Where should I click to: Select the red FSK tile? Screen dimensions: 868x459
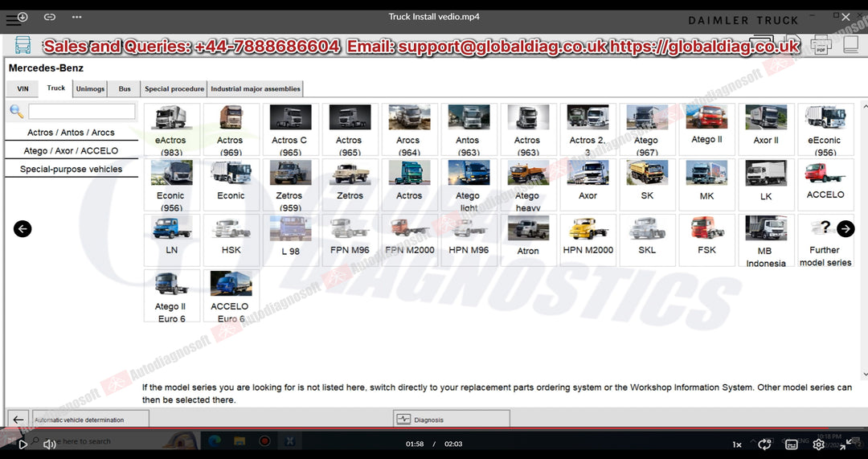point(706,240)
